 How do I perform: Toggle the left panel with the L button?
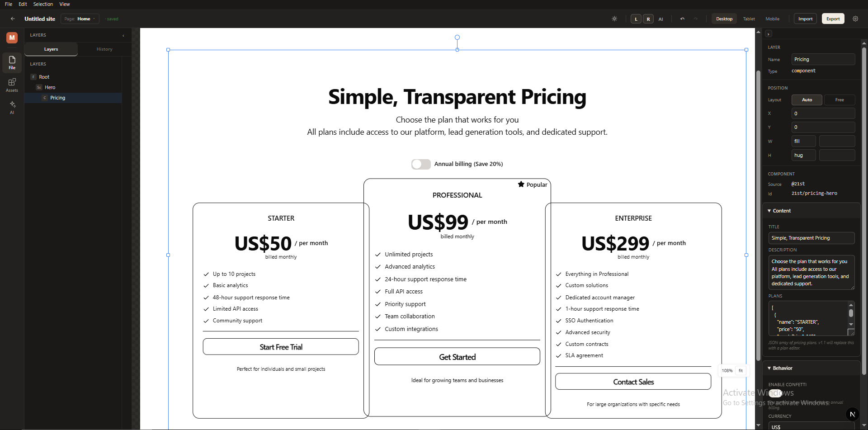tap(636, 19)
